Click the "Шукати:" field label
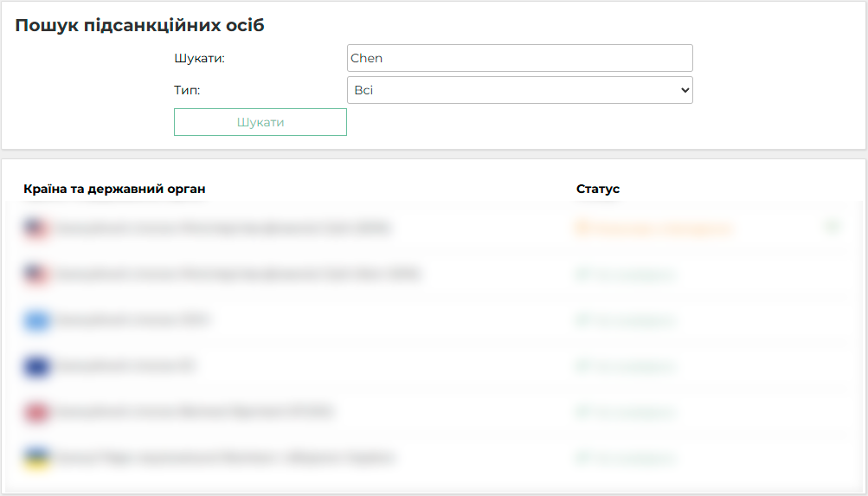This screenshot has width=868, height=496. (199, 58)
